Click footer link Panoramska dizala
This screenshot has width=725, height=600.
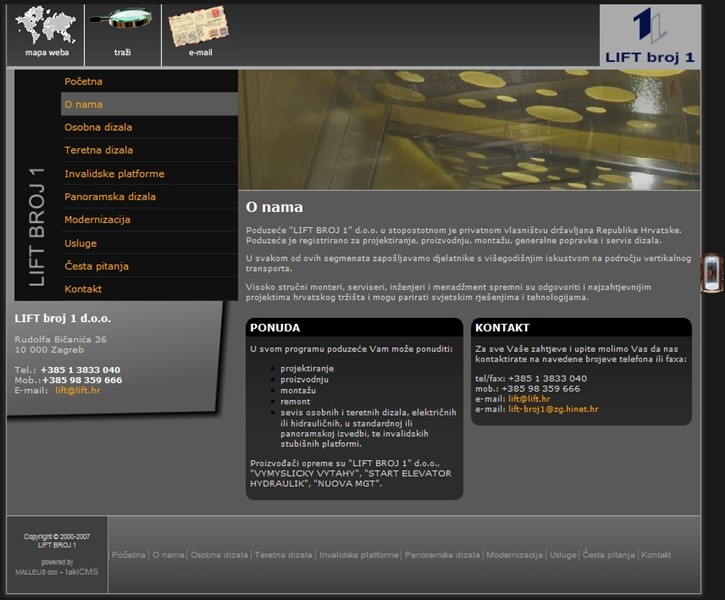pos(442,555)
